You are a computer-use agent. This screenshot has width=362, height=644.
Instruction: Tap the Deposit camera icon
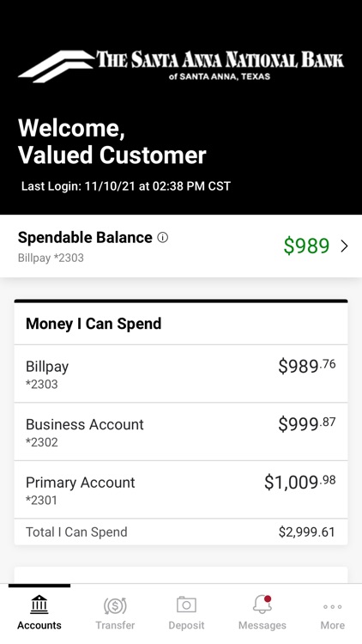click(x=186, y=605)
